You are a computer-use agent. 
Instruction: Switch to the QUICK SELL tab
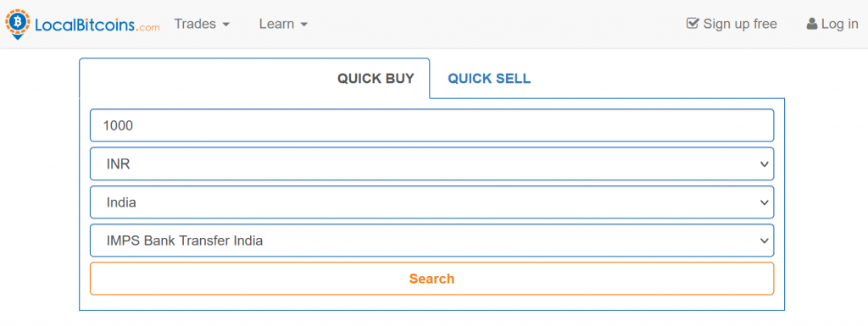coord(489,79)
